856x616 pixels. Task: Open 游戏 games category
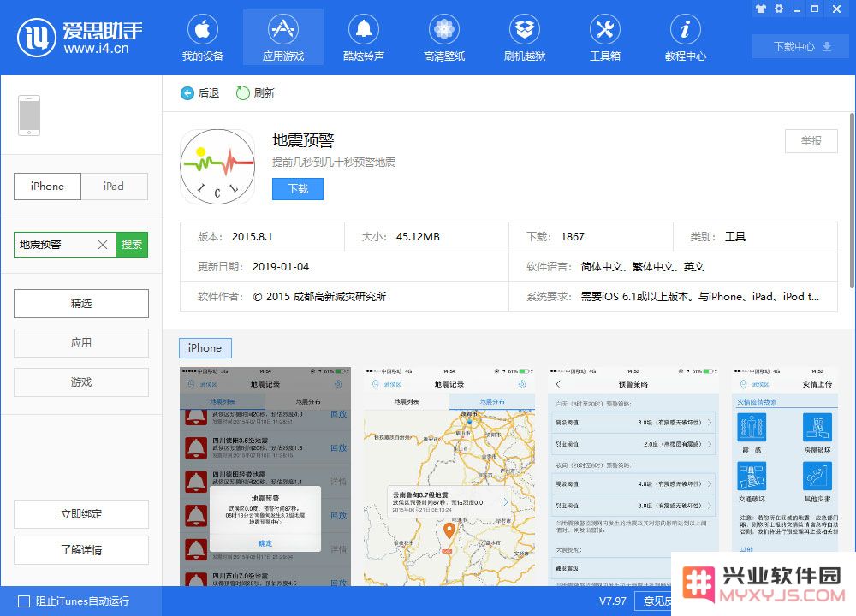[81, 382]
